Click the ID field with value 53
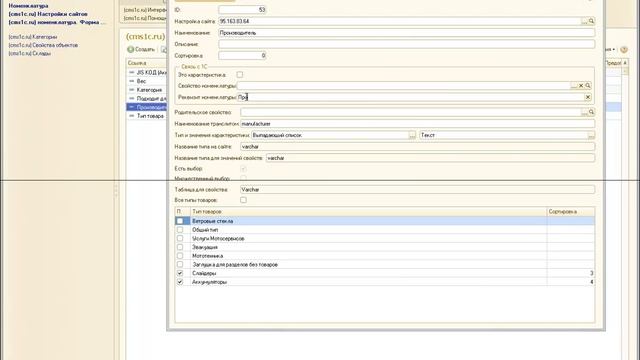Viewport: 640px width, 360px height. 242,10
